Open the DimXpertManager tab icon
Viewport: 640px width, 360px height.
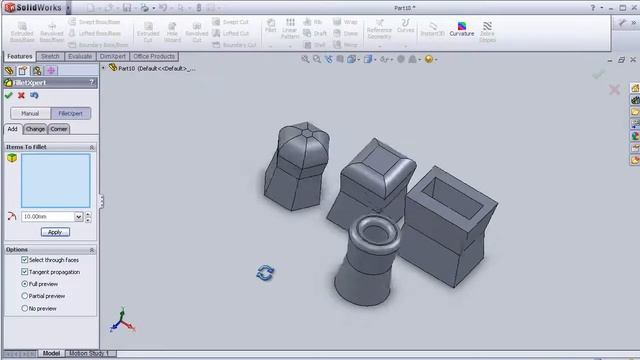51,71
